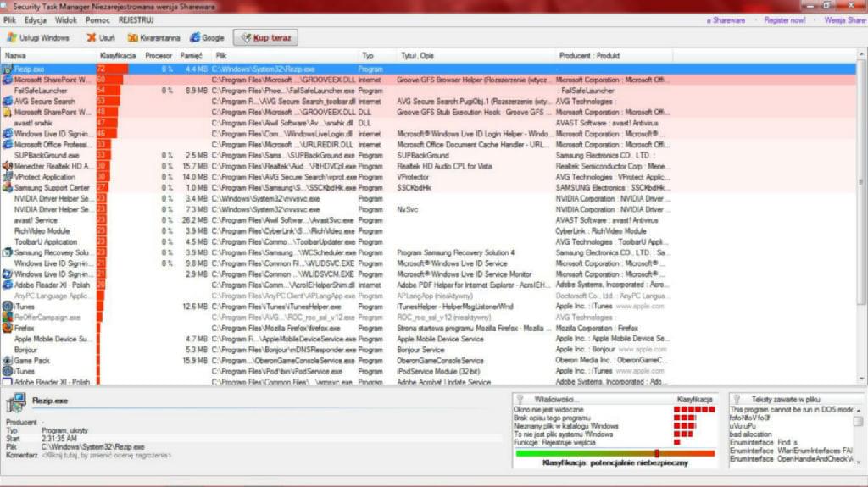Click the a Shareware link
The image size is (868, 487).
(726, 20)
